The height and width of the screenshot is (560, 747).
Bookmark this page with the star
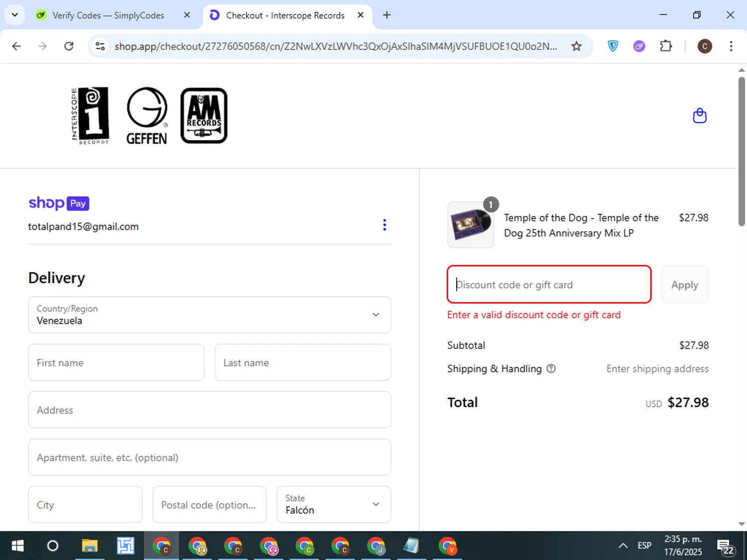pos(576,46)
